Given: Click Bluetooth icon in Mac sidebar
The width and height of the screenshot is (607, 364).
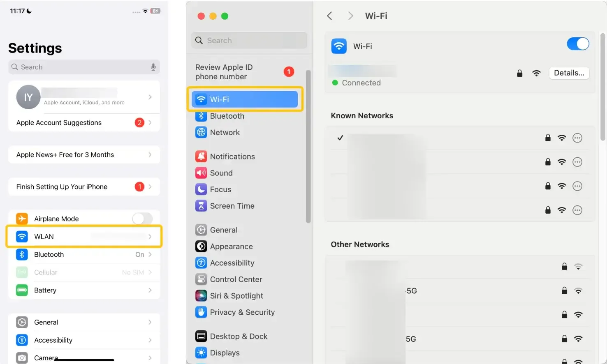Looking at the screenshot, I should 201,116.
